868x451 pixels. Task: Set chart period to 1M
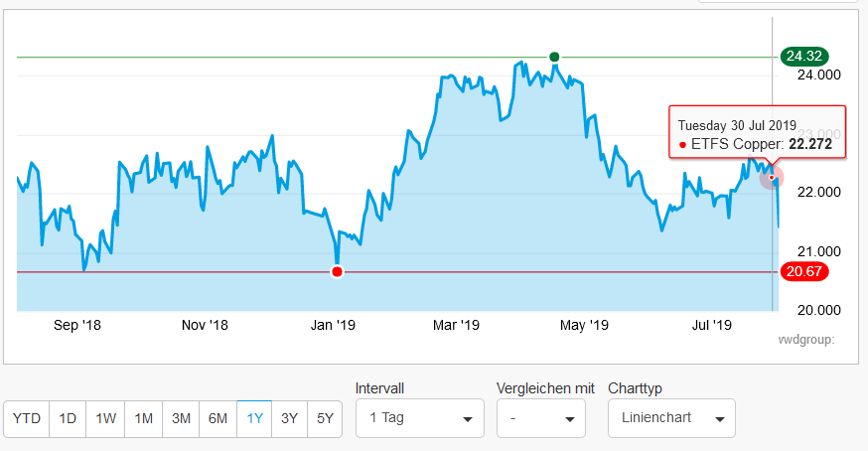pyautogui.click(x=143, y=418)
